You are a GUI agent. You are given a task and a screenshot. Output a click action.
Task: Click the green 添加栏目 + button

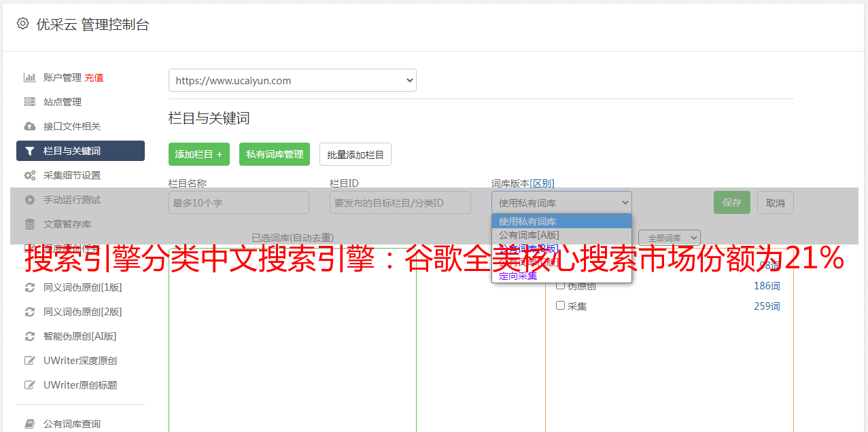199,154
